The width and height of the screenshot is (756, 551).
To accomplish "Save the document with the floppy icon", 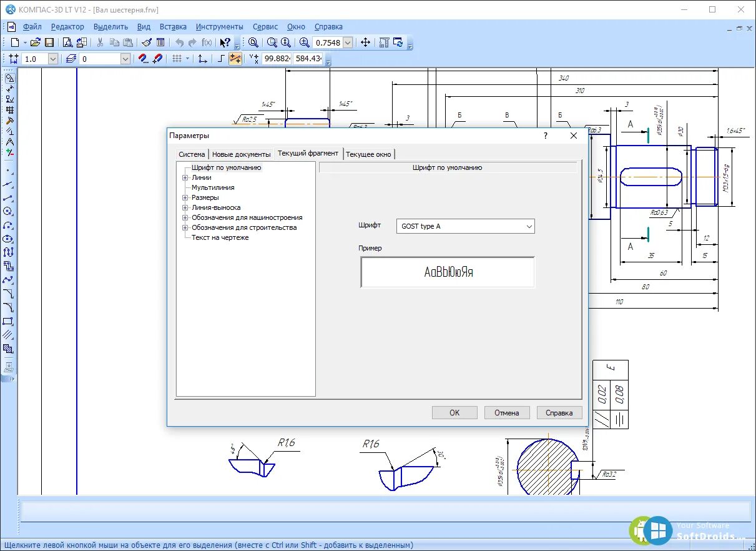I will (x=49, y=42).
